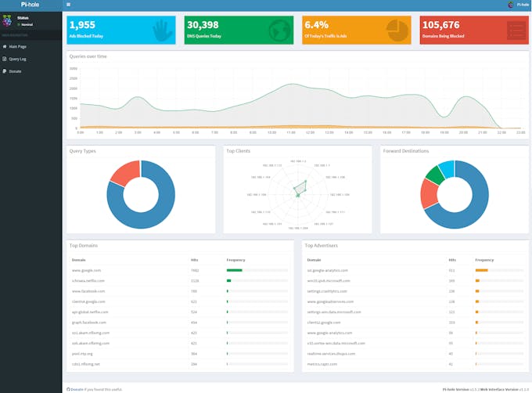The height and width of the screenshot is (393, 532).
Task: Click the ssl.google-analytics.com advertiser row
Action: point(415,271)
